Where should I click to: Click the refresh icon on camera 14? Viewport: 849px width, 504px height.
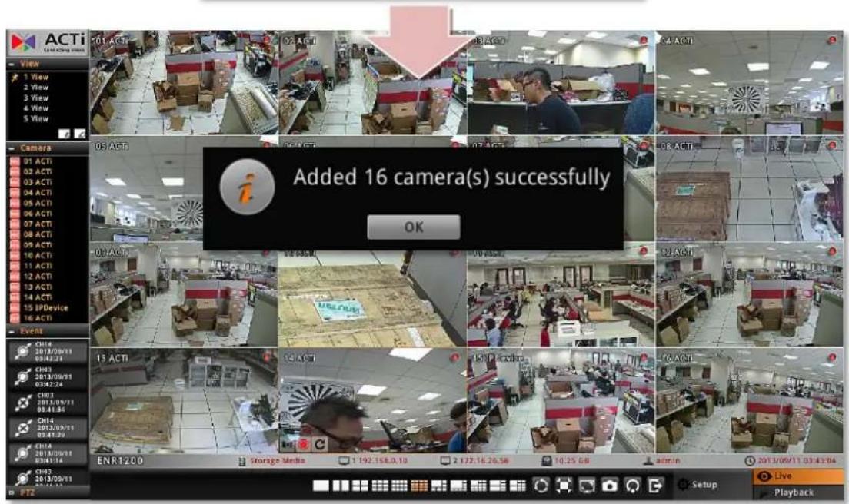(319, 444)
